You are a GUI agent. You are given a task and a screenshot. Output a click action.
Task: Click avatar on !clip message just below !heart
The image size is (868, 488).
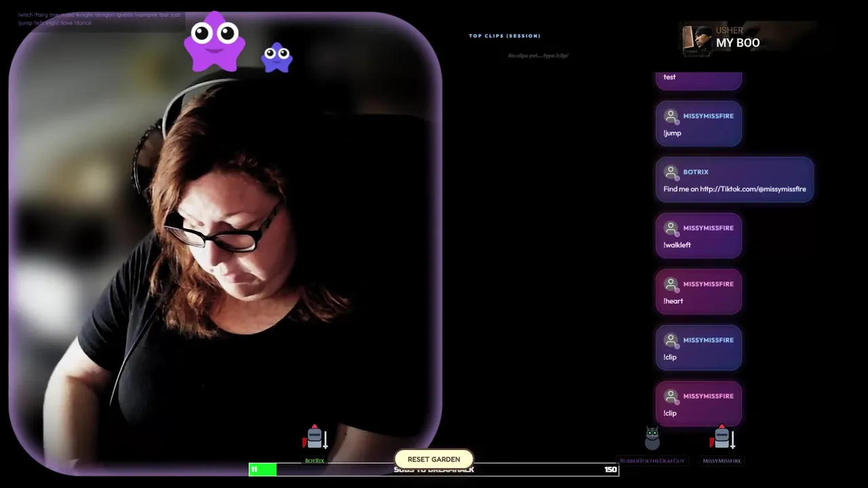pyautogui.click(x=671, y=341)
